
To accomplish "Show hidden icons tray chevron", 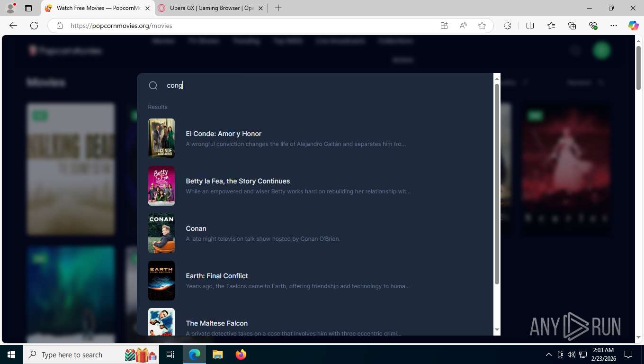I will (x=549, y=355).
